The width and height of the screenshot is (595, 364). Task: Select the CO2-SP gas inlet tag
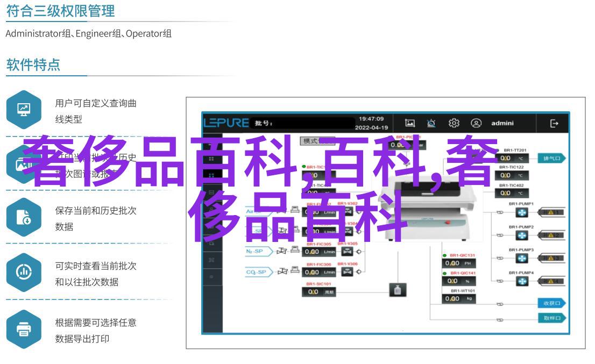pos(259,272)
